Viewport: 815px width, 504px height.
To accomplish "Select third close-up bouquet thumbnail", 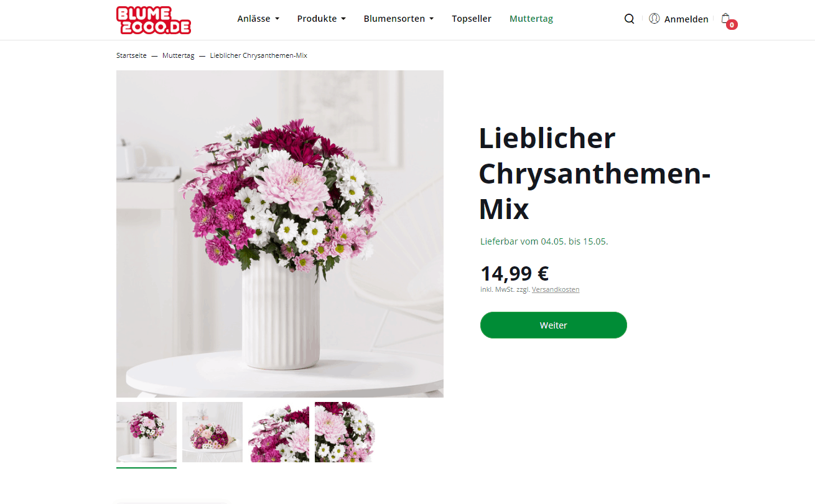I will click(279, 432).
